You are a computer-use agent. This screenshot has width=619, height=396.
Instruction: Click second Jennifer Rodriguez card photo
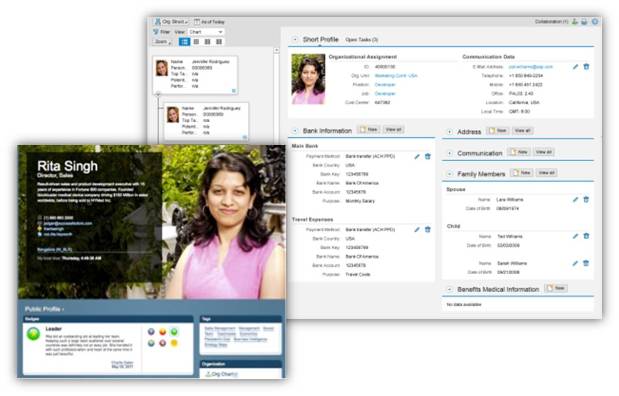click(x=173, y=114)
